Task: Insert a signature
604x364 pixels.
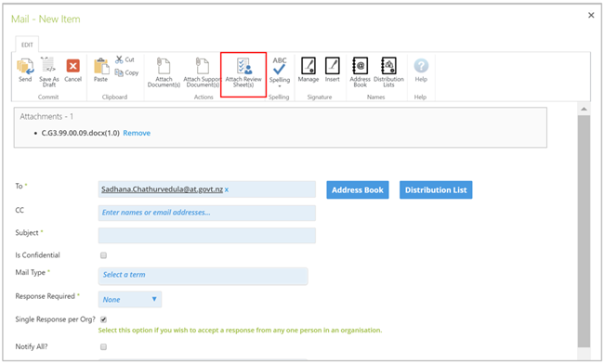Action: click(x=332, y=70)
